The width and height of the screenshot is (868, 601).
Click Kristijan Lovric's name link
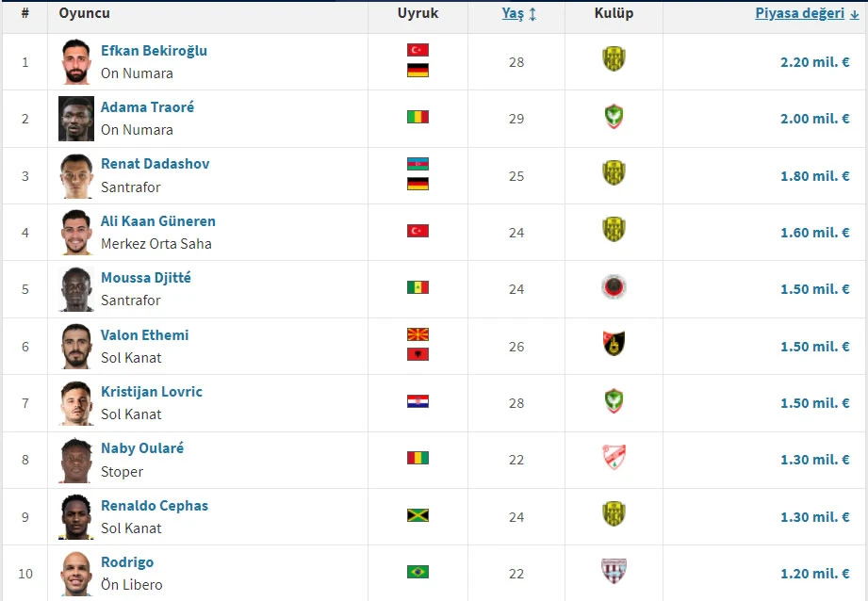click(152, 391)
